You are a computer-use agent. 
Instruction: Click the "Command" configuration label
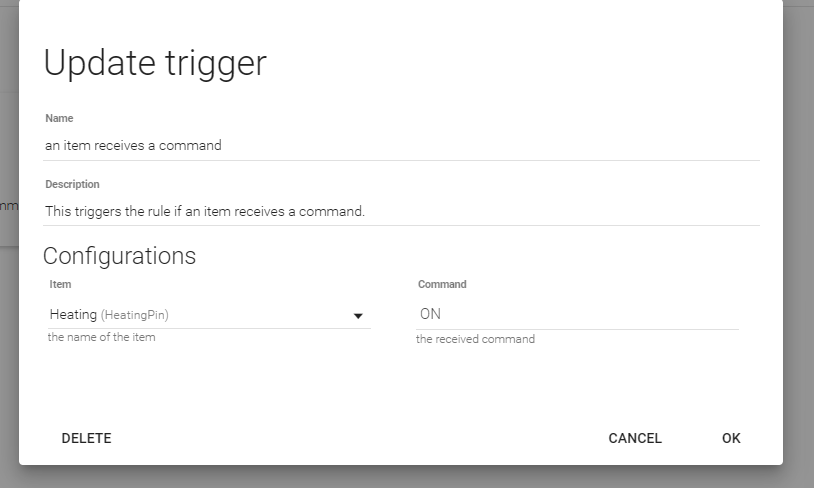point(442,284)
